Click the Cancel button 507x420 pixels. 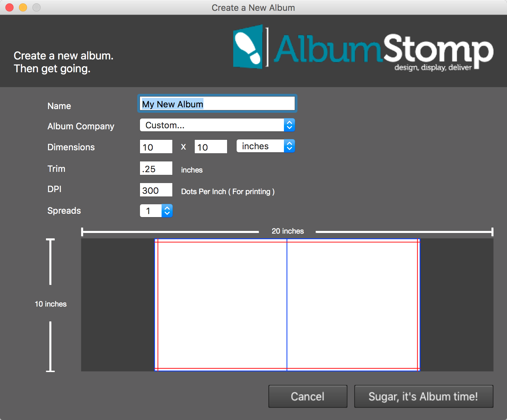click(x=308, y=396)
